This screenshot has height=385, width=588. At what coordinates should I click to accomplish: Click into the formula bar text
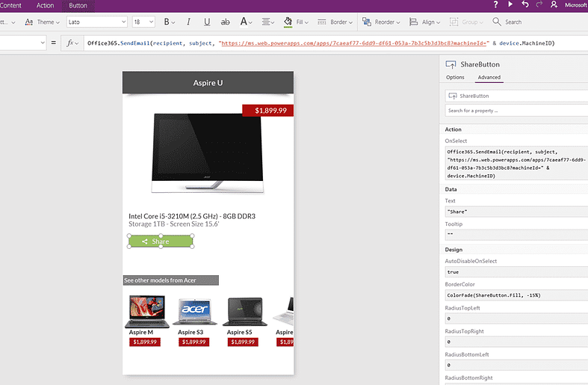pos(321,43)
